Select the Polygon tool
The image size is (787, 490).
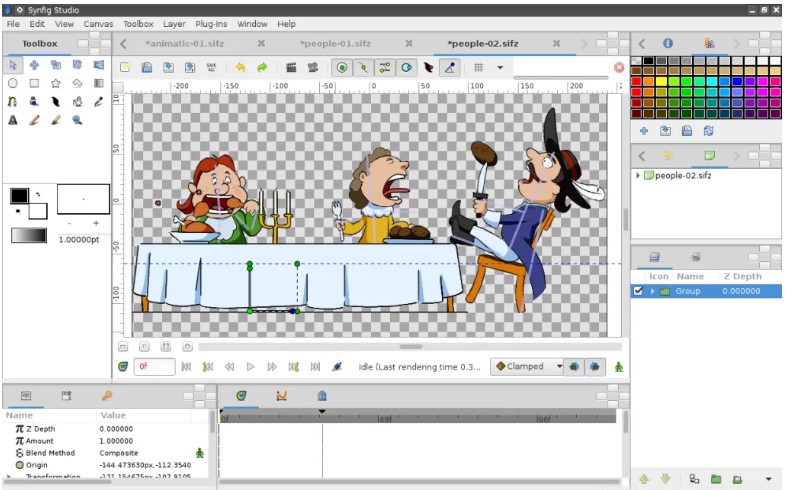pyautogui.click(x=77, y=83)
